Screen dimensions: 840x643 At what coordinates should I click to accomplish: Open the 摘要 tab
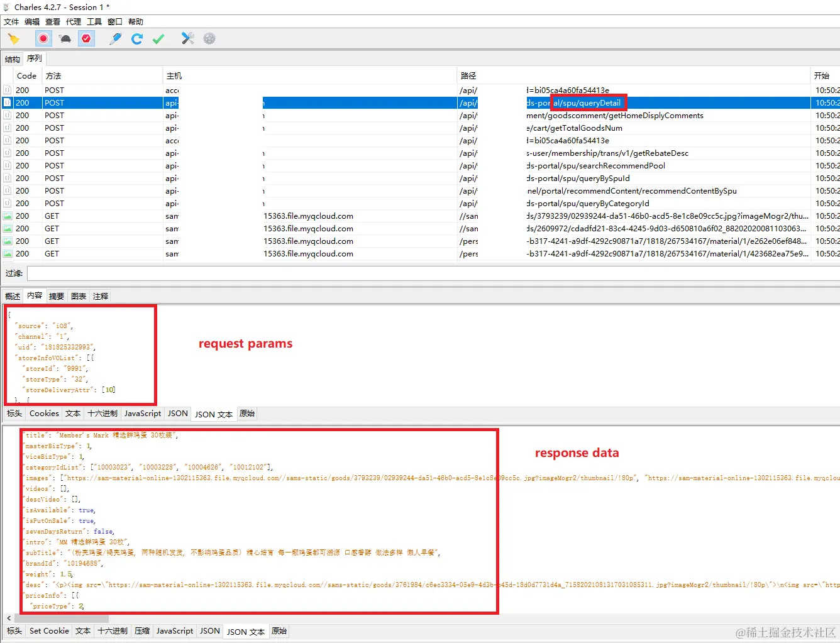coord(57,296)
